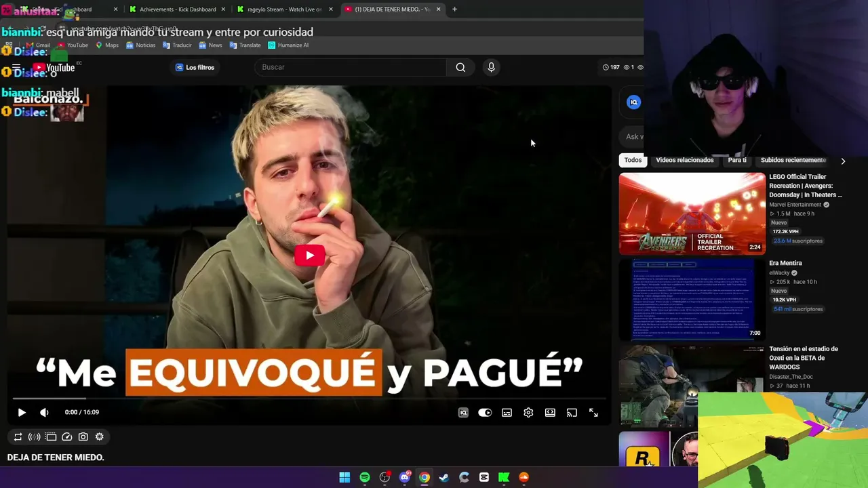Viewport: 868px width, 488px height.
Task: Open the Kick app from the taskbar
Action: pyautogui.click(x=504, y=477)
